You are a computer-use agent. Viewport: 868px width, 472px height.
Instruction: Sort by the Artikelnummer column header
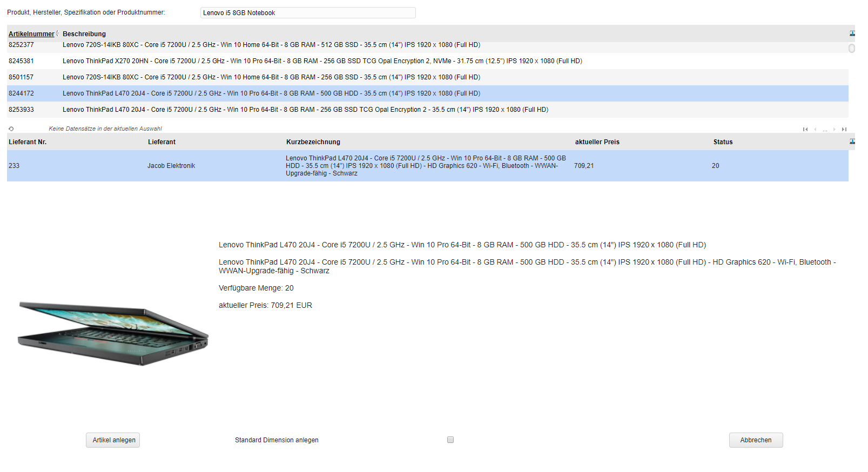pos(31,34)
